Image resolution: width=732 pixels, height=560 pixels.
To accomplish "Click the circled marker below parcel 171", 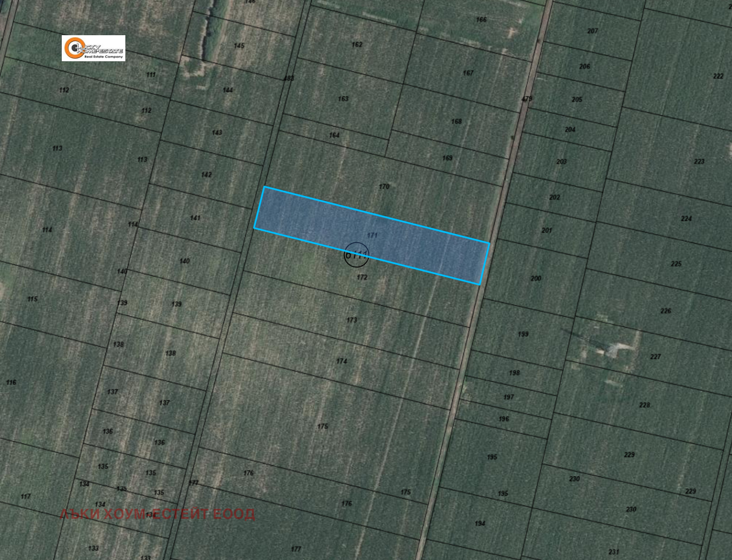I will point(356,255).
